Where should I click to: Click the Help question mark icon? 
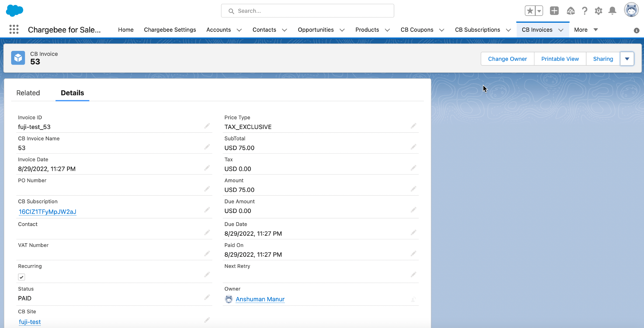(x=585, y=11)
